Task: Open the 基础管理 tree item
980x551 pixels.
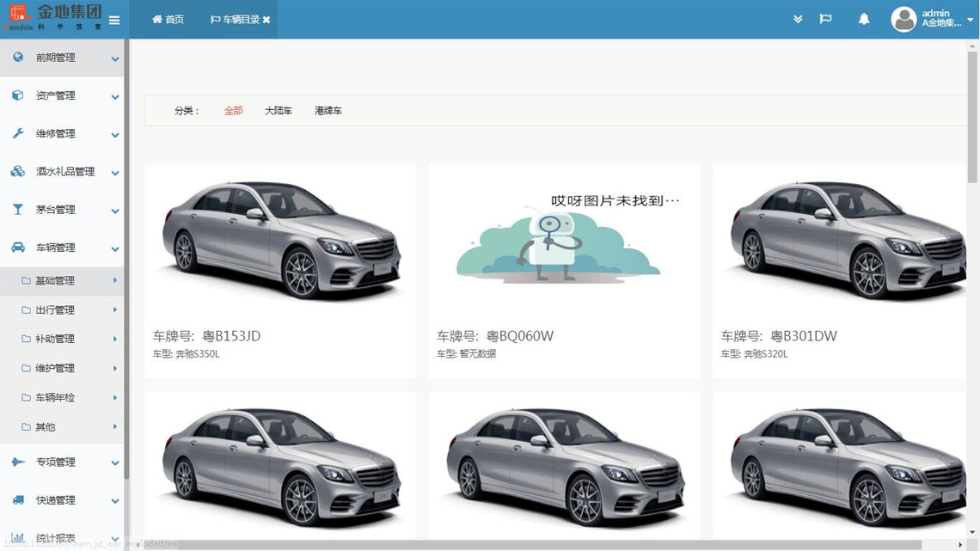Action: tap(55, 280)
